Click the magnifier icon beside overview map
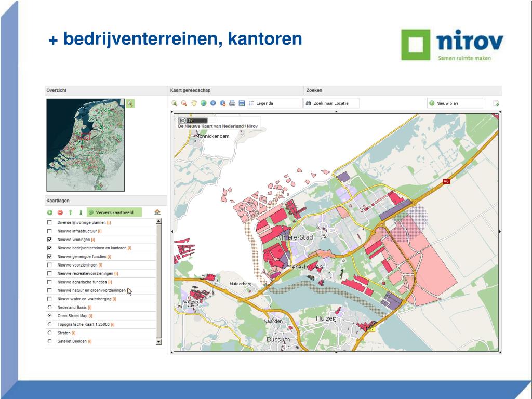532x399 pixels. (130, 103)
